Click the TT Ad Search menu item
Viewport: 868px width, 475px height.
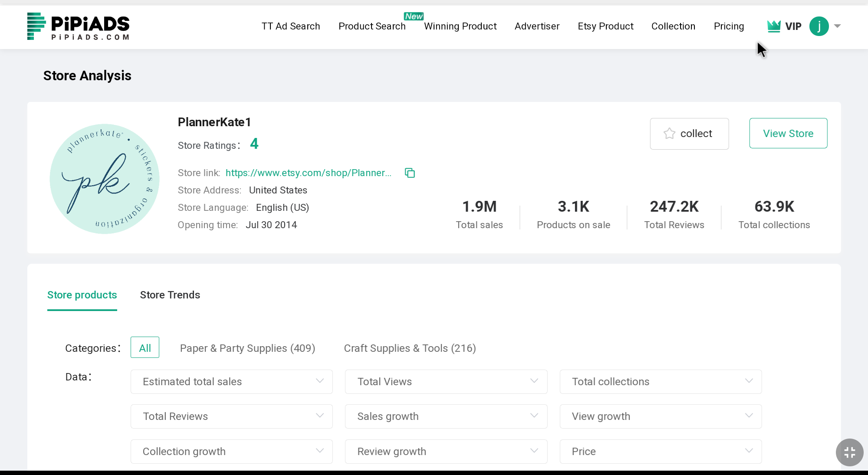pyautogui.click(x=291, y=26)
